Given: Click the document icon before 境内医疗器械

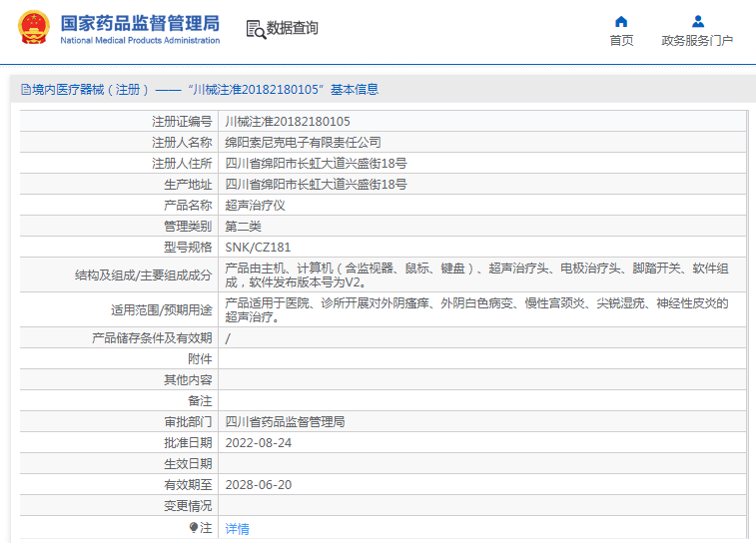Looking at the screenshot, I should pos(25,90).
